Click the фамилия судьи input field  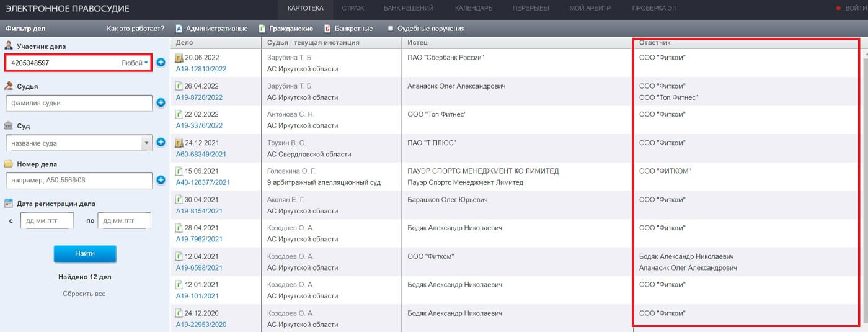pos(78,103)
